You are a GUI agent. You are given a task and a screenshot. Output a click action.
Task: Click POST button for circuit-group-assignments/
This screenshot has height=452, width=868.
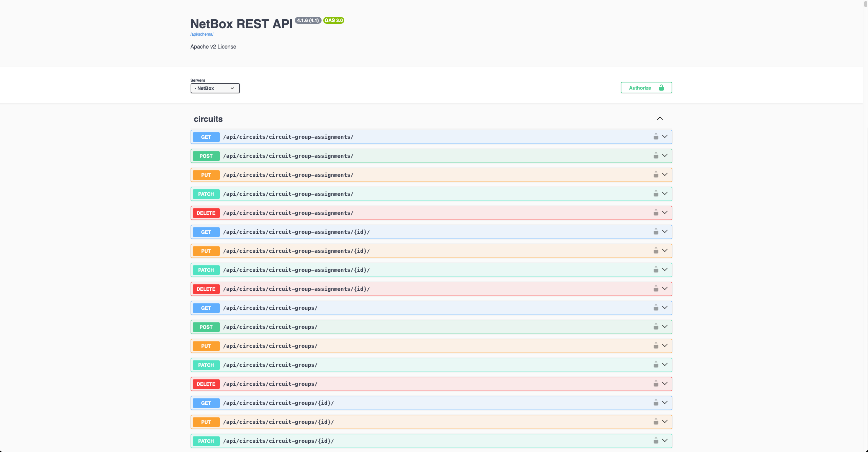coord(206,156)
